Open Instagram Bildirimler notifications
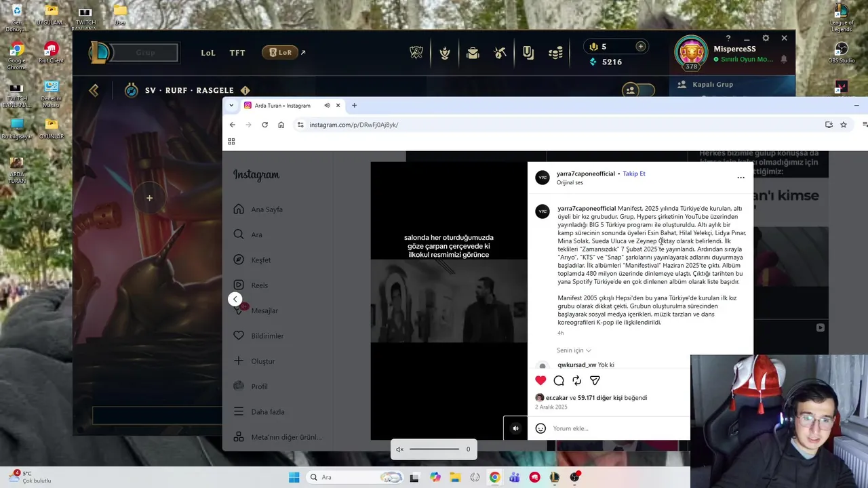The width and height of the screenshot is (868, 488). tap(258, 335)
